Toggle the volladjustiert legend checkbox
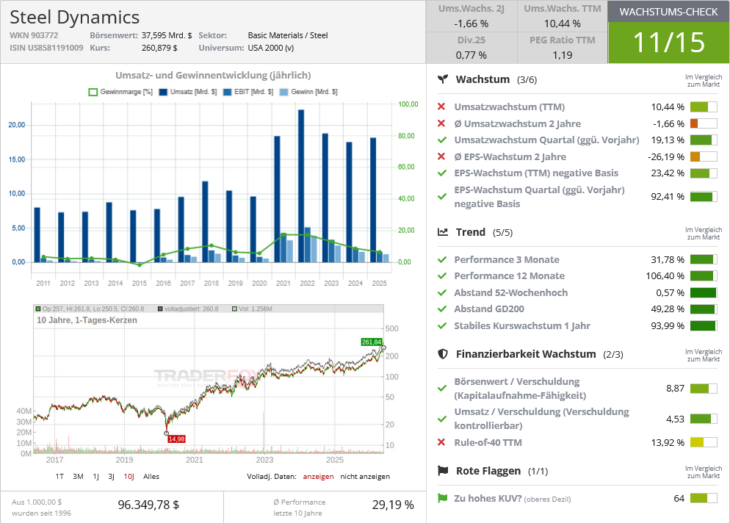730x523 pixels. [x=160, y=309]
